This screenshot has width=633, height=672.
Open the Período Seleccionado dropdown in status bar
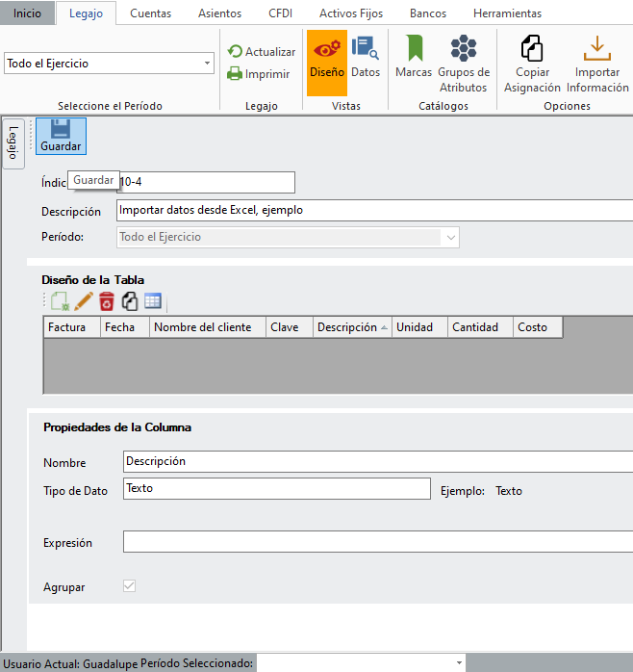(457, 663)
